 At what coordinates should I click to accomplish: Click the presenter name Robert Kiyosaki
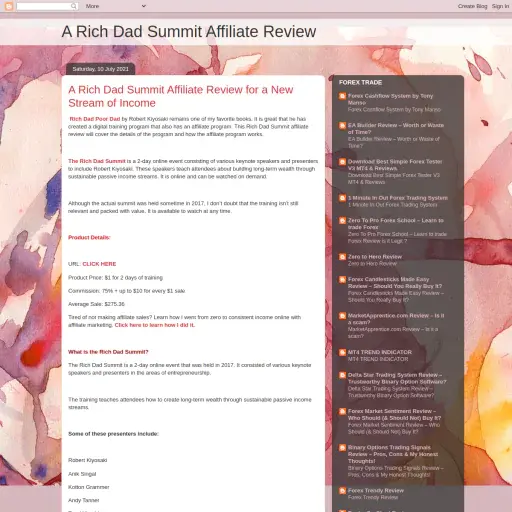(88, 460)
